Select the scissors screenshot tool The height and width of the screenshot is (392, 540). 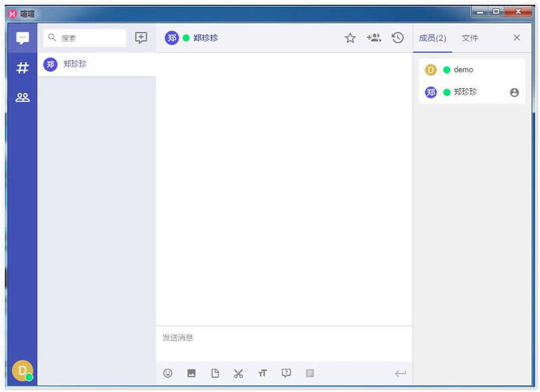[238, 373]
